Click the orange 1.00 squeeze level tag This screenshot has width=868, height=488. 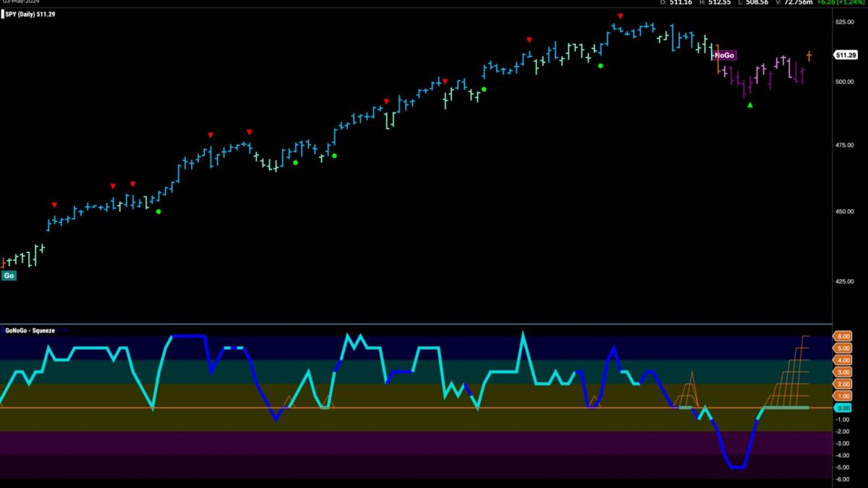click(843, 396)
